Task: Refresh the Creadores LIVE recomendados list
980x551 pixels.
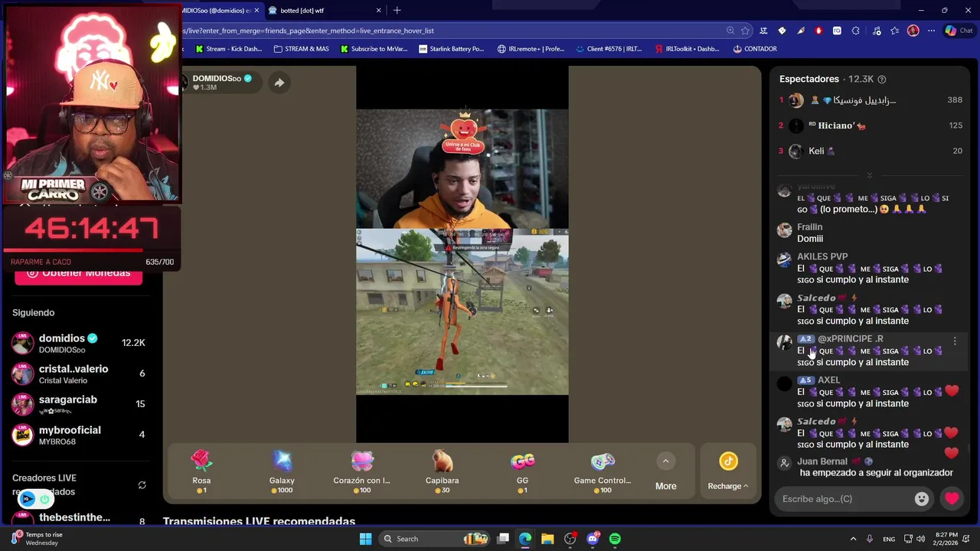Action: coord(142,485)
